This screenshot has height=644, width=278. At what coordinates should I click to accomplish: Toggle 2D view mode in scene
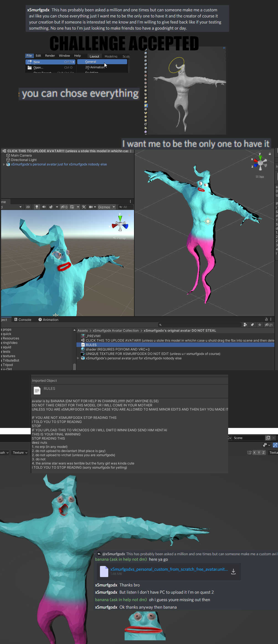[x=28, y=207]
